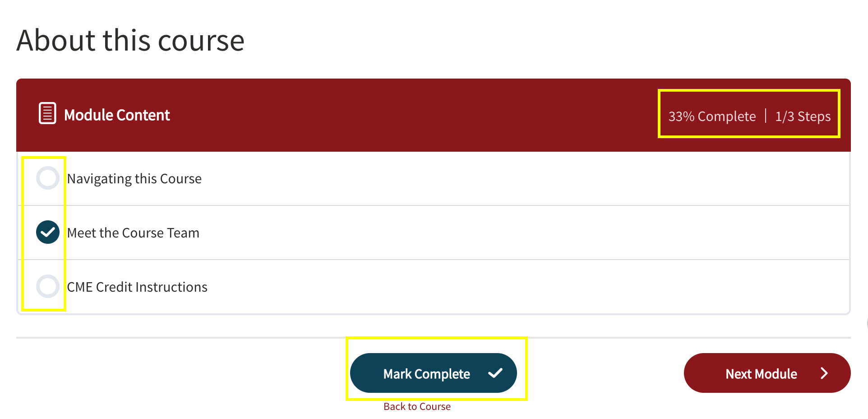Follow the Back to Course link
This screenshot has width=868, height=419.
click(417, 406)
